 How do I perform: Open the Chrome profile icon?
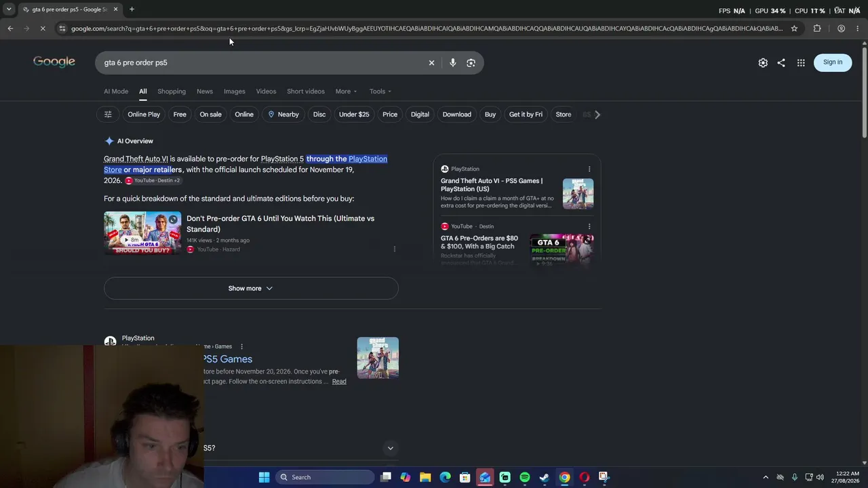[841, 28]
